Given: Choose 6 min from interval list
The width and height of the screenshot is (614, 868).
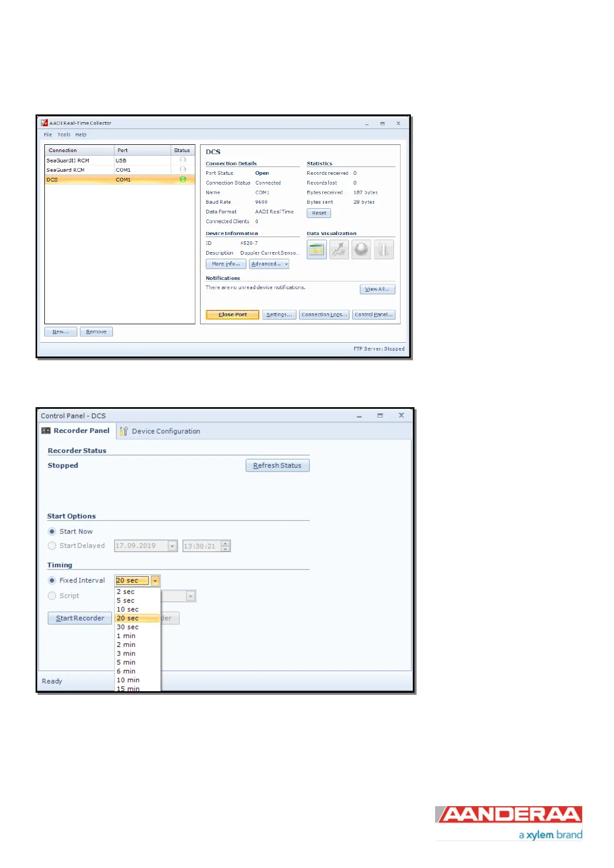Looking at the screenshot, I should pyautogui.click(x=138, y=671).
